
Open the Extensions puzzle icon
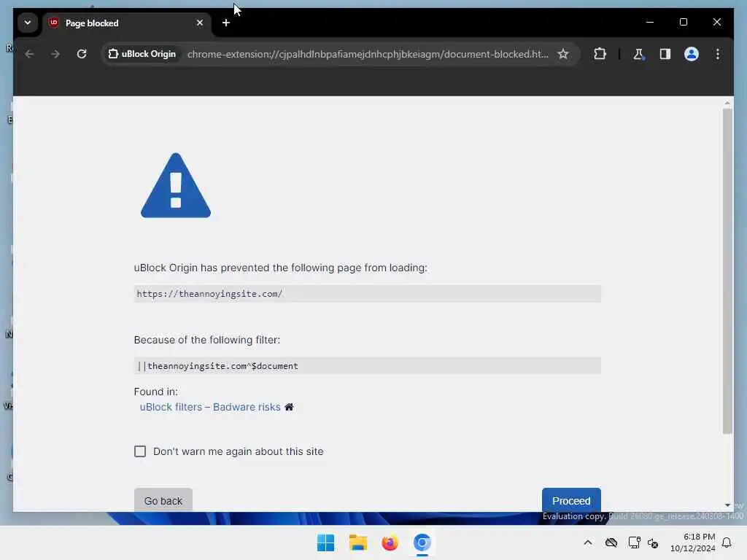click(x=600, y=54)
